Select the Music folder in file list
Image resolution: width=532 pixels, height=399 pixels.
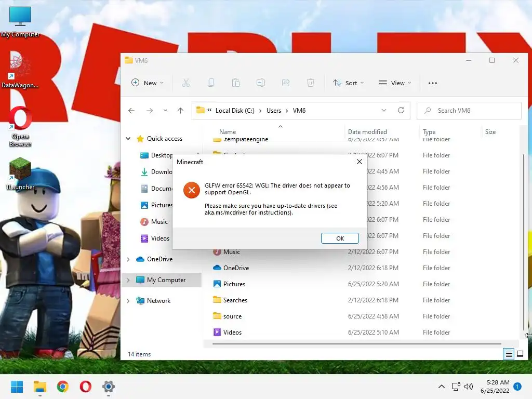pyautogui.click(x=232, y=252)
